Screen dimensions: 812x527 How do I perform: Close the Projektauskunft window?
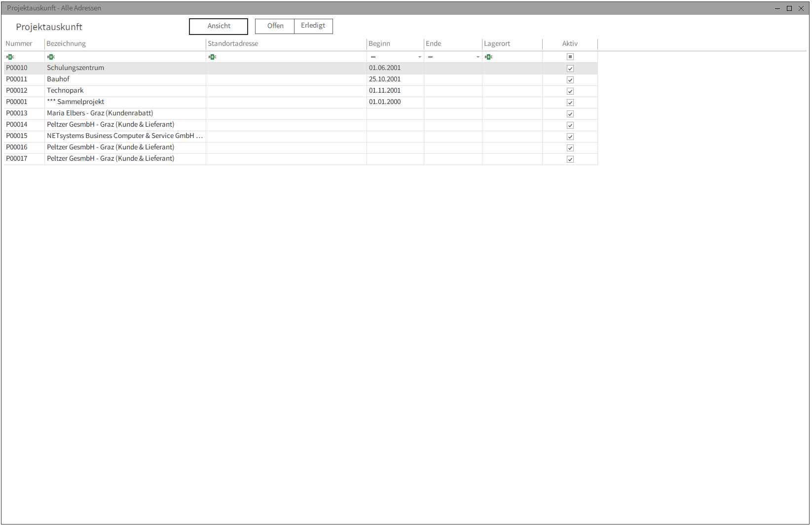(x=801, y=8)
